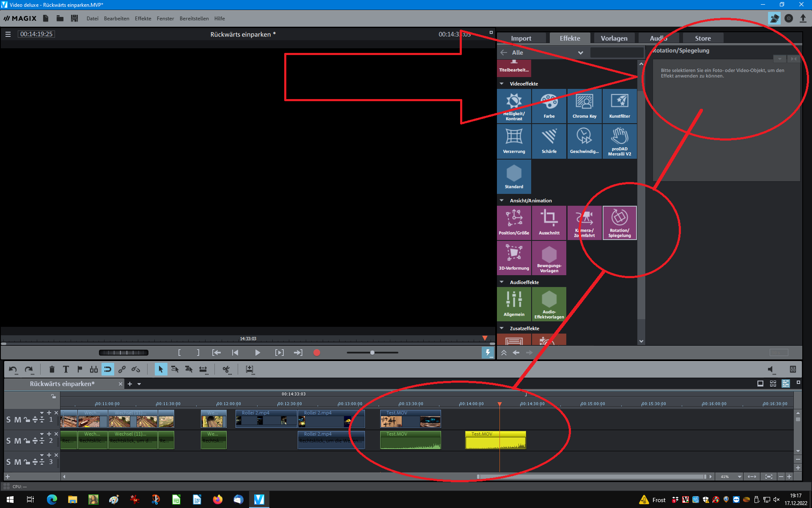Open the Farbe effect tile
The width and height of the screenshot is (812, 508).
(549, 106)
